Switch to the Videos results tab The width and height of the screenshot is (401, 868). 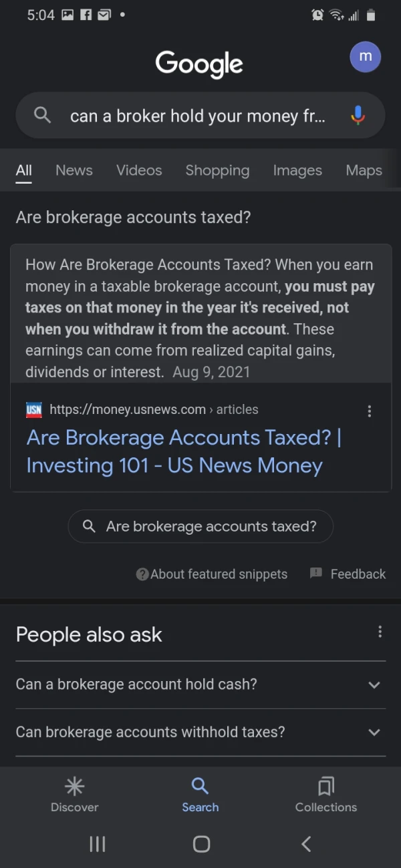tap(139, 170)
